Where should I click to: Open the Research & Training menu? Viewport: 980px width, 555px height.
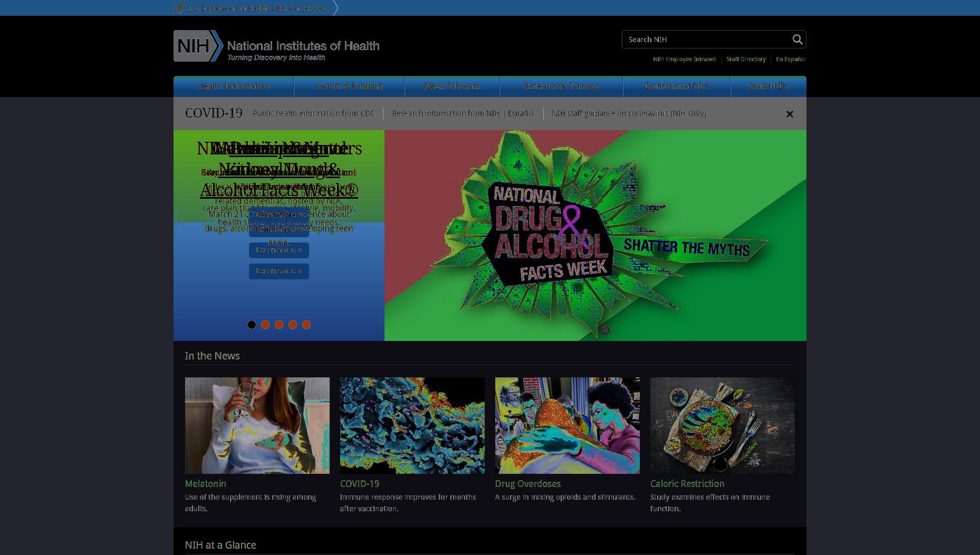[561, 86]
